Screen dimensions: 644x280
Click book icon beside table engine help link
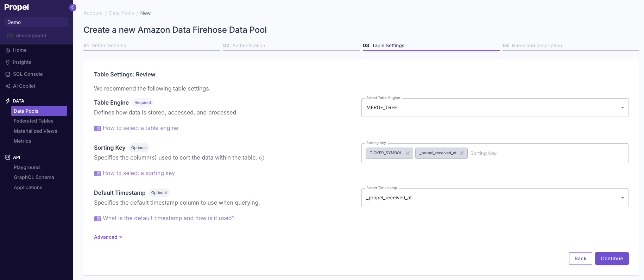97,128
